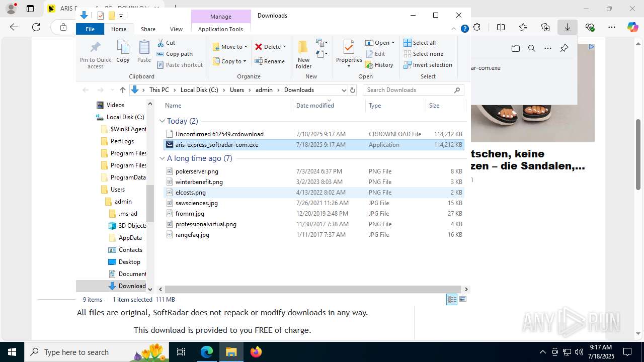The image size is (644, 362).
Task: Select AppData folder in tree
Action: pos(130,238)
